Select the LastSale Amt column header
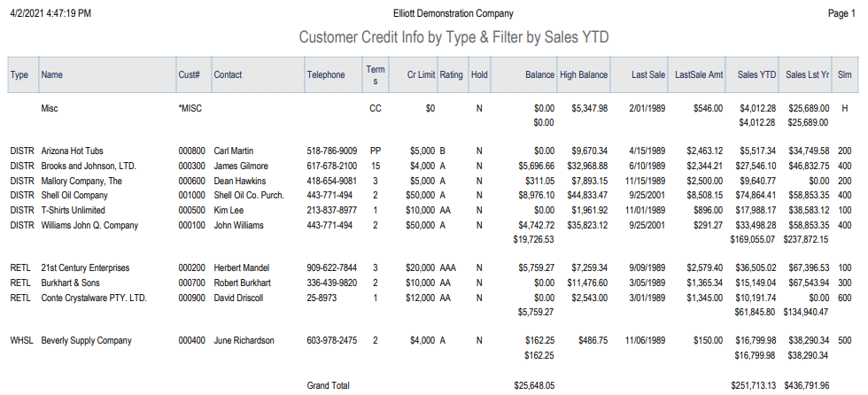The height and width of the screenshot is (395, 868). point(699,75)
